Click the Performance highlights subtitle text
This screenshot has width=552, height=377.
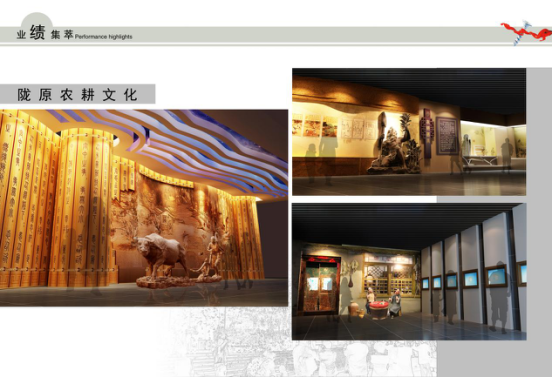(104, 37)
